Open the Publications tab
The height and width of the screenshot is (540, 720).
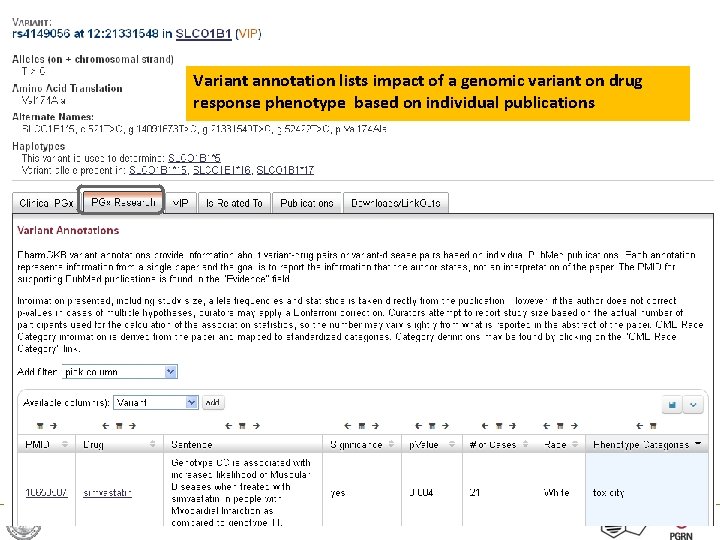point(307,203)
